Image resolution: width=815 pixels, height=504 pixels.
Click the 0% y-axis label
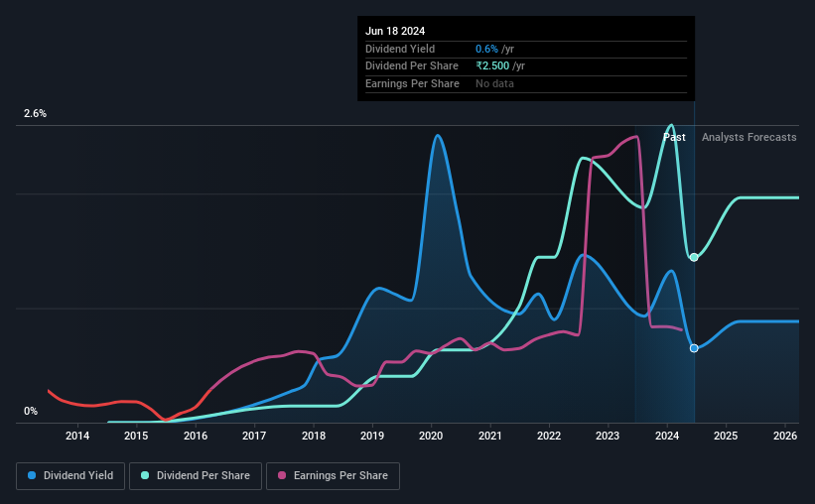click(x=31, y=411)
